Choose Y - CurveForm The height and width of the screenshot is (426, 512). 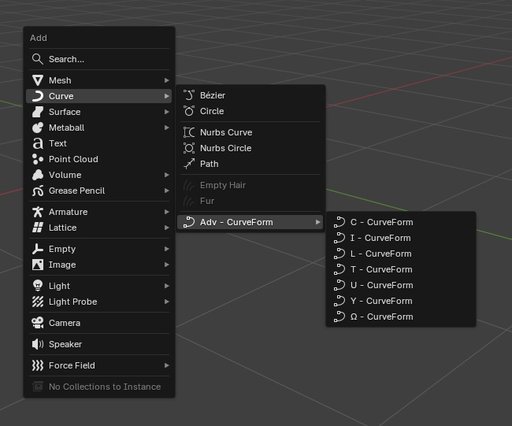[x=401, y=301]
